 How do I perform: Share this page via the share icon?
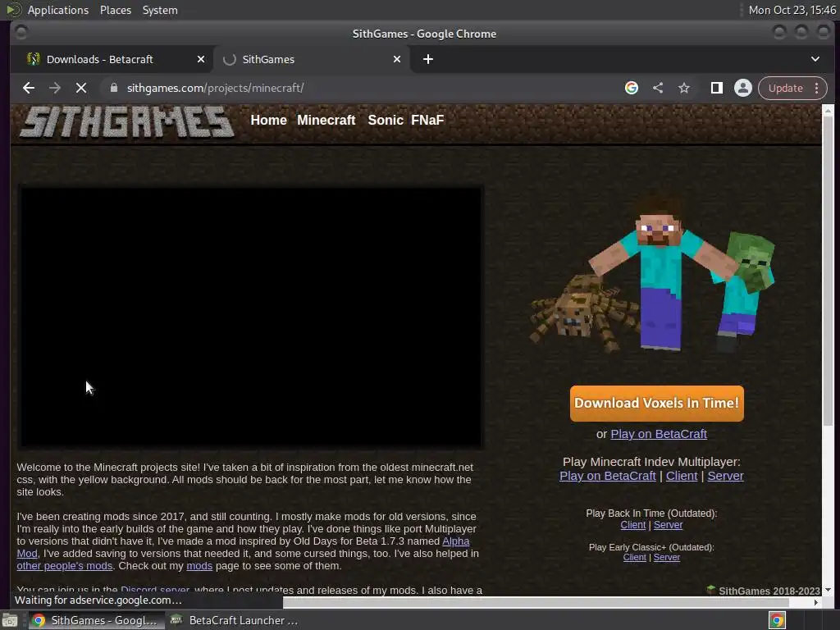point(658,88)
